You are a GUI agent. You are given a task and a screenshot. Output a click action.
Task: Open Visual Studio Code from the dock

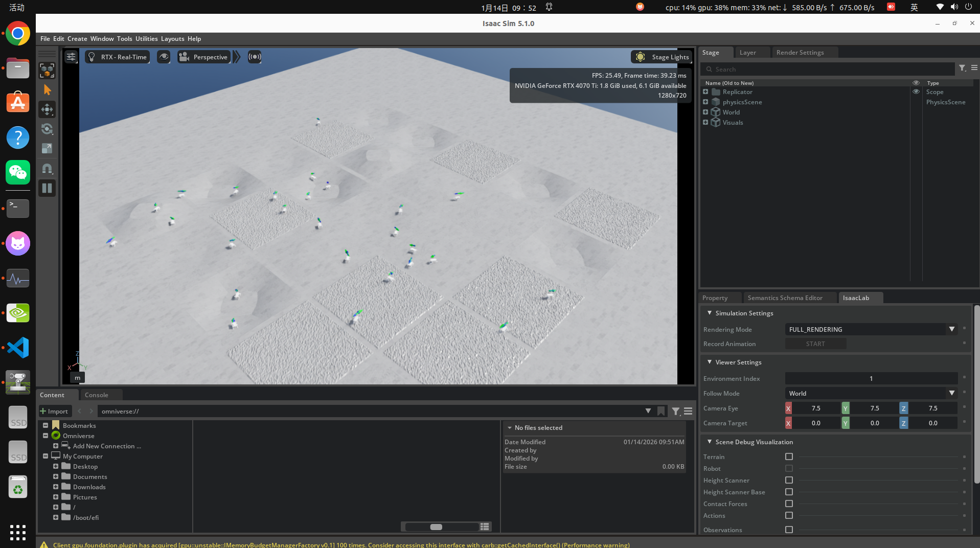click(18, 348)
